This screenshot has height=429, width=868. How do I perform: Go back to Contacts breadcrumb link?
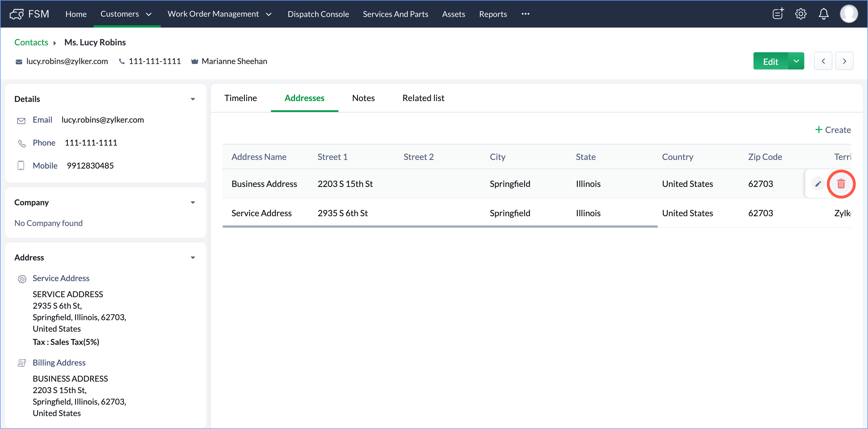(x=31, y=42)
